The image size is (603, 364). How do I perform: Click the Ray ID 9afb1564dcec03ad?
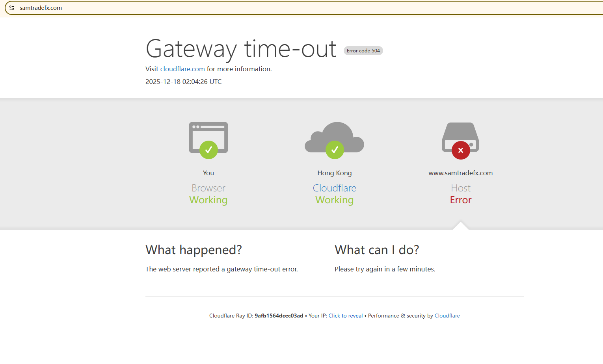point(279,316)
